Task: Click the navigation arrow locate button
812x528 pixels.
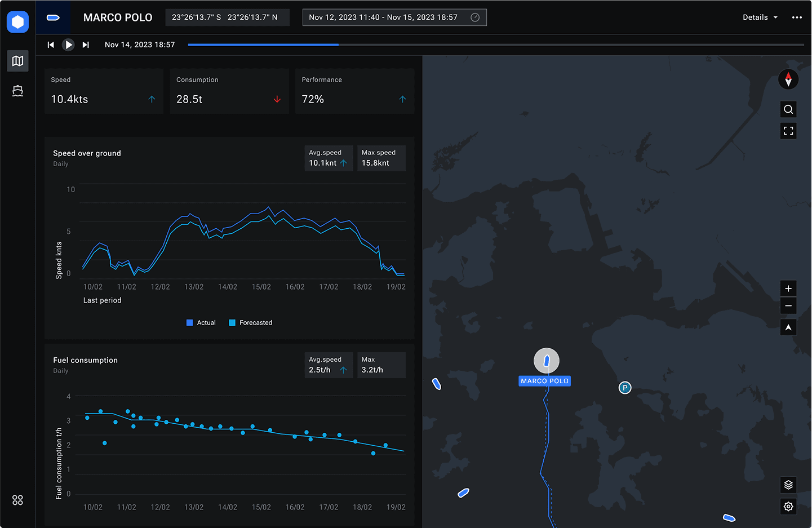Action: click(788, 327)
